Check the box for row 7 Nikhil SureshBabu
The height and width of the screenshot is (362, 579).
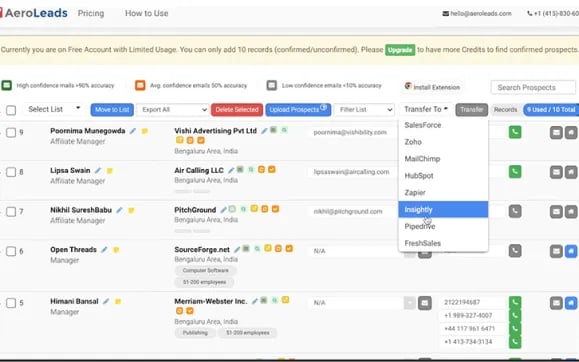click(x=11, y=212)
